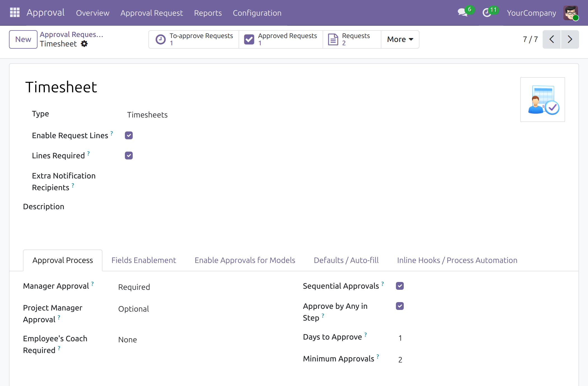Open the Overview menu
The height and width of the screenshot is (386, 588).
(93, 13)
